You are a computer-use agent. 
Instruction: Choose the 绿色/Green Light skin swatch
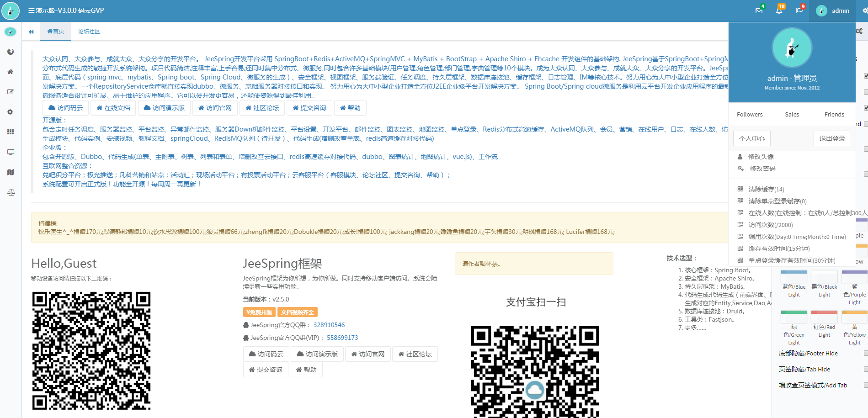click(794, 317)
